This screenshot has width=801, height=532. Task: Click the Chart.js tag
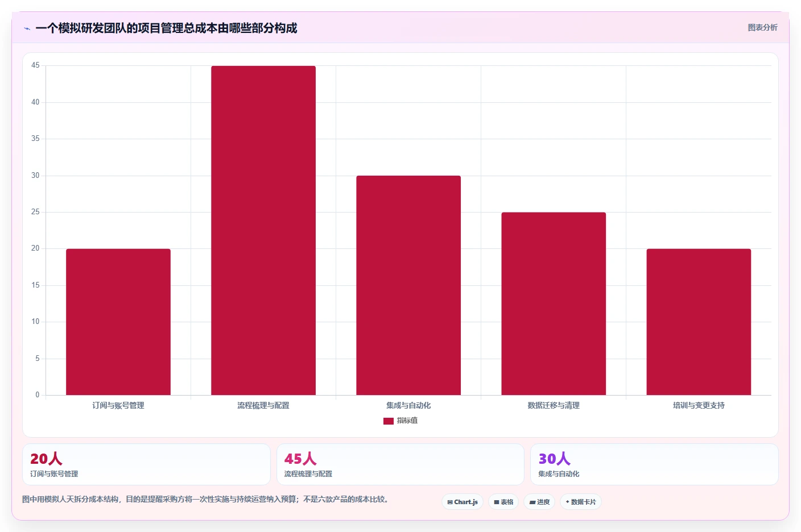tap(463, 502)
